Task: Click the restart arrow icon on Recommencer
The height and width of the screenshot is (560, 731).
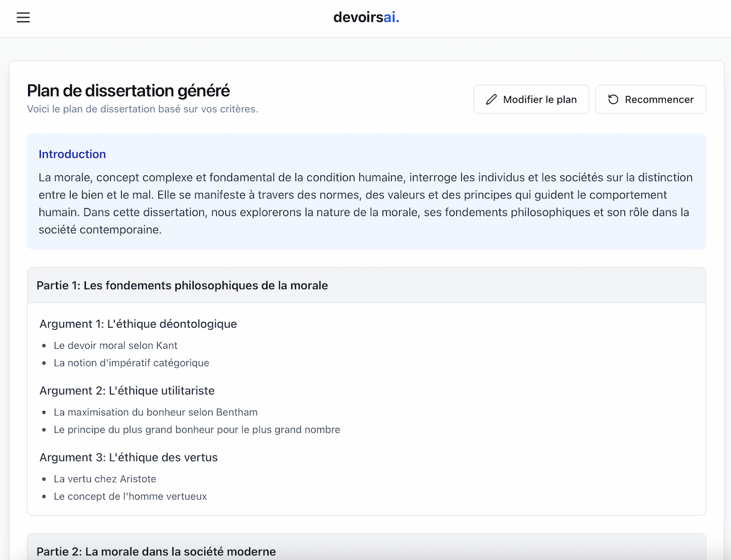Action: [x=613, y=99]
